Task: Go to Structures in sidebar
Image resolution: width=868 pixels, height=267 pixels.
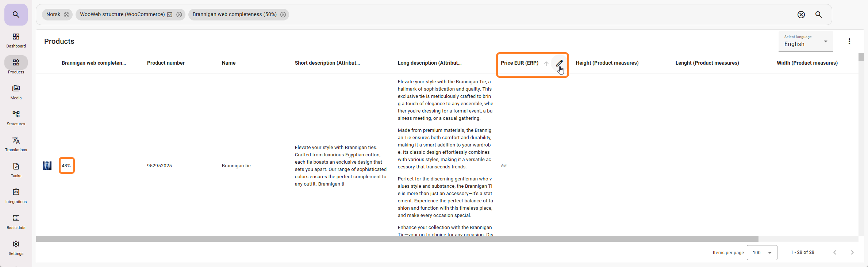Action: pyautogui.click(x=16, y=118)
